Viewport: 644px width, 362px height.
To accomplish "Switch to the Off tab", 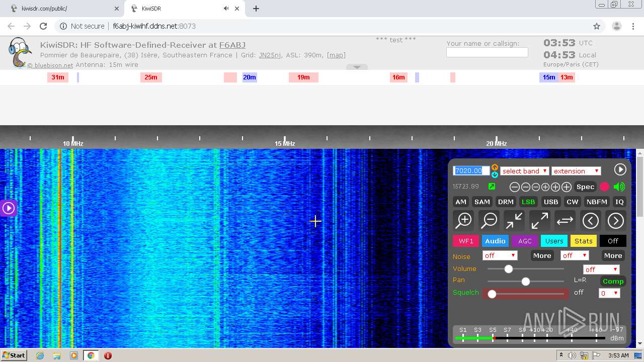I will click(x=613, y=241).
